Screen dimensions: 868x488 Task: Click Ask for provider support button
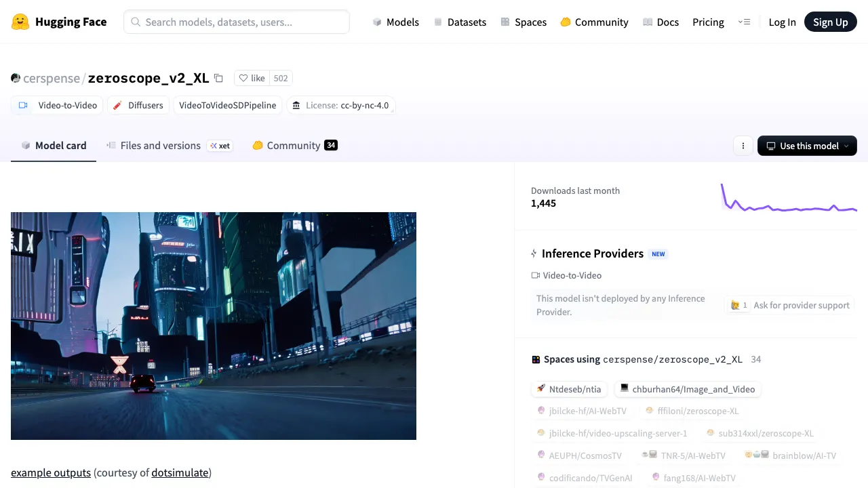(x=790, y=305)
